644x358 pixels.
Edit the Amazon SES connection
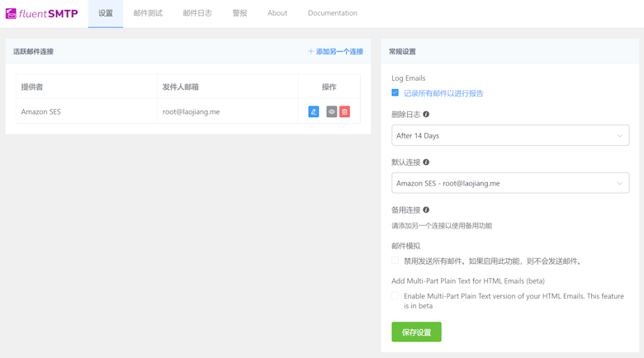tap(314, 111)
